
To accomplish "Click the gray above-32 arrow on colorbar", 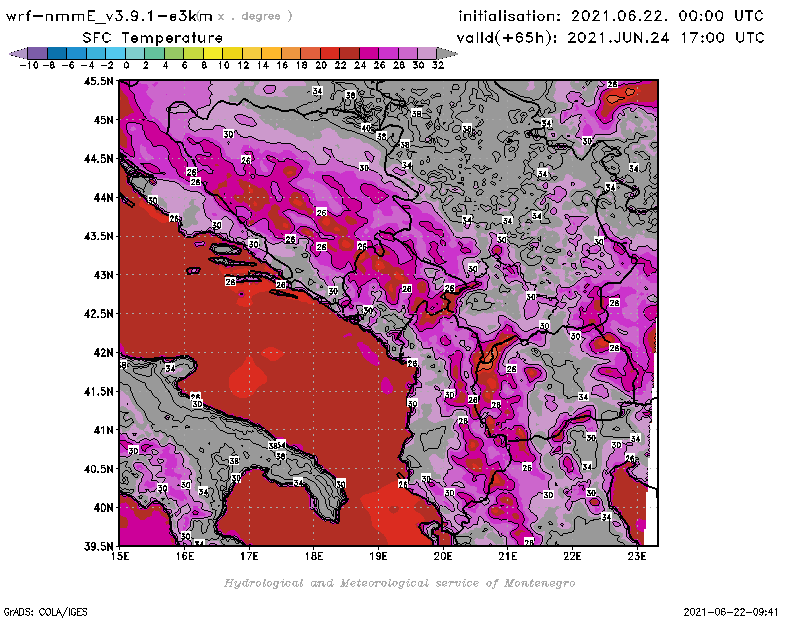I will [x=447, y=53].
